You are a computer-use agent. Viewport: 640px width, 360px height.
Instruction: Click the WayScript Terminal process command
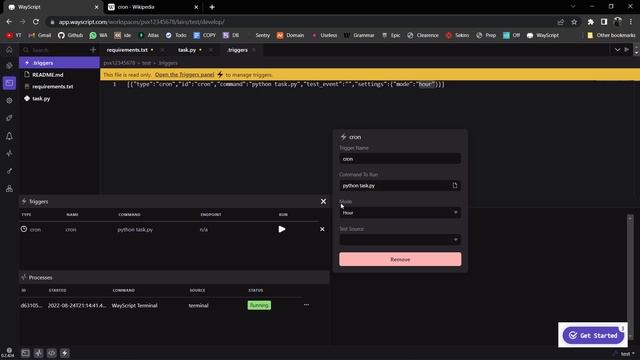click(x=134, y=305)
